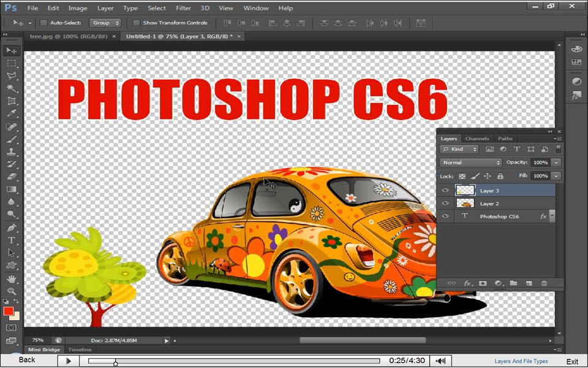Toggle lock image pixels brush icon

[x=475, y=176]
